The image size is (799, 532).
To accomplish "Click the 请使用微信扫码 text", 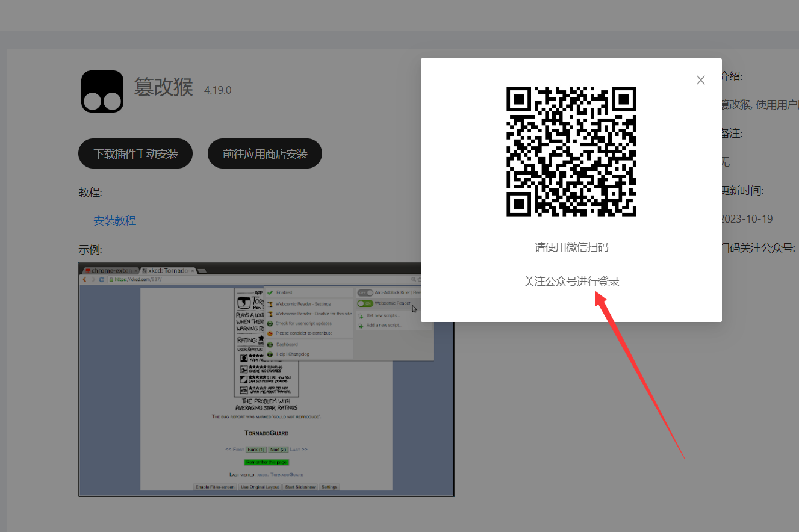I will pyautogui.click(x=571, y=247).
